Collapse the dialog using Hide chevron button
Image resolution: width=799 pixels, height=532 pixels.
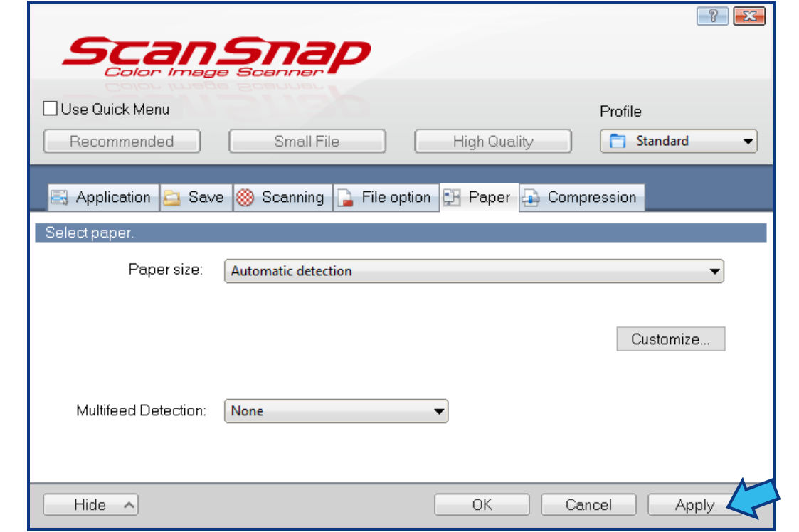coord(90,504)
